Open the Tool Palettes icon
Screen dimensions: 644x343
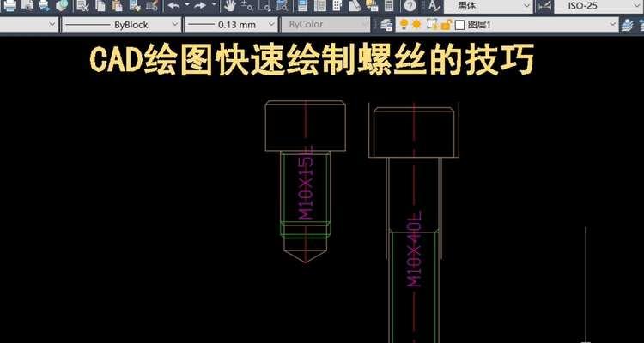(x=337, y=5)
